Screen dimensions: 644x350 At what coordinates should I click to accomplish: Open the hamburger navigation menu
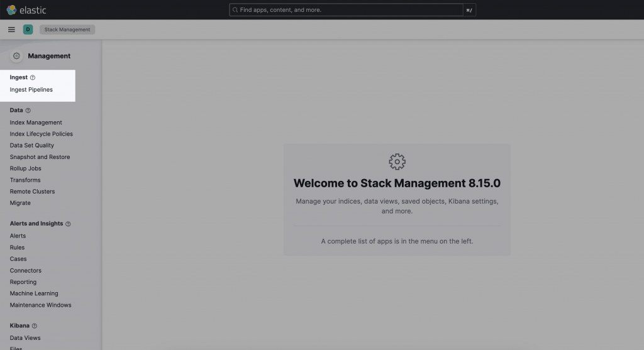click(11, 30)
